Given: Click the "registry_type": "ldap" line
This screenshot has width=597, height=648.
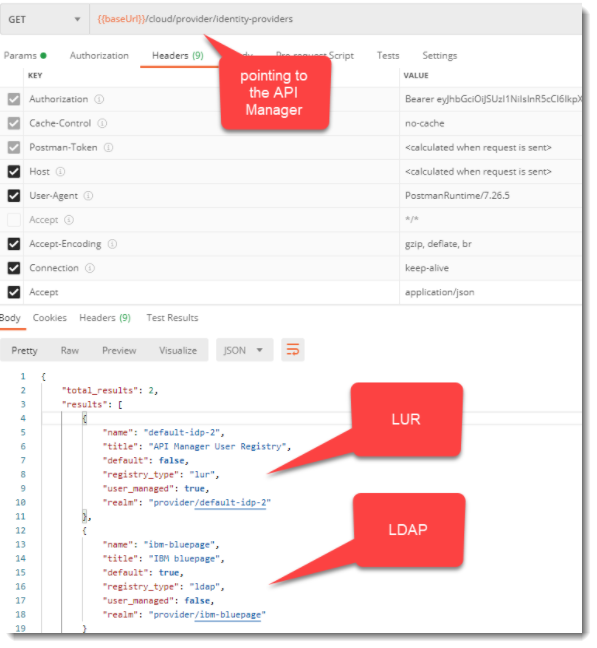Looking at the screenshot, I should pyautogui.click(x=164, y=587).
